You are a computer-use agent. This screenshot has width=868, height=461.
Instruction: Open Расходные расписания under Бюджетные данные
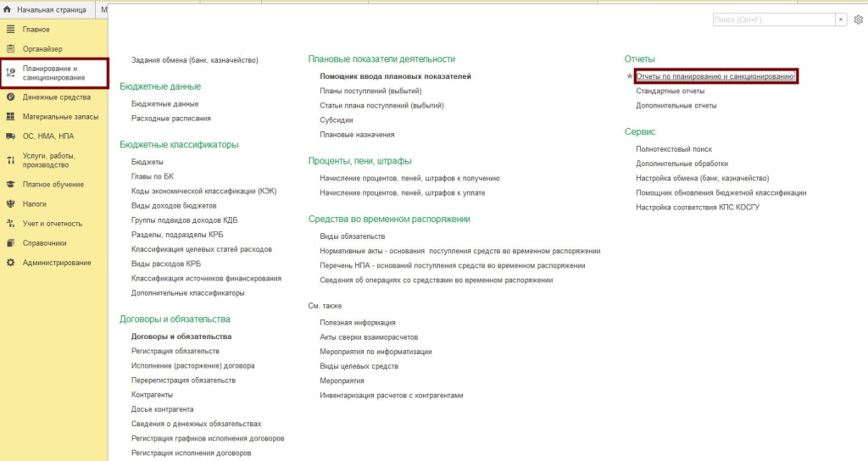pyautogui.click(x=170, y=118)
